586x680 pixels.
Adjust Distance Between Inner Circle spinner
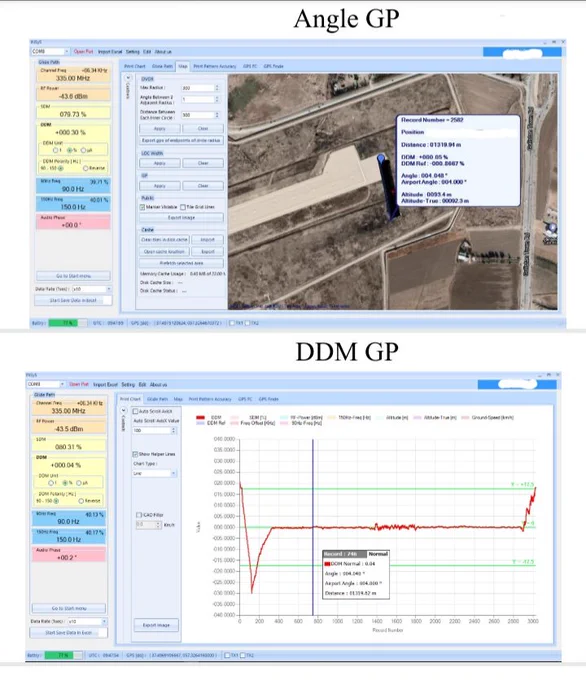[x=217, y=115]
